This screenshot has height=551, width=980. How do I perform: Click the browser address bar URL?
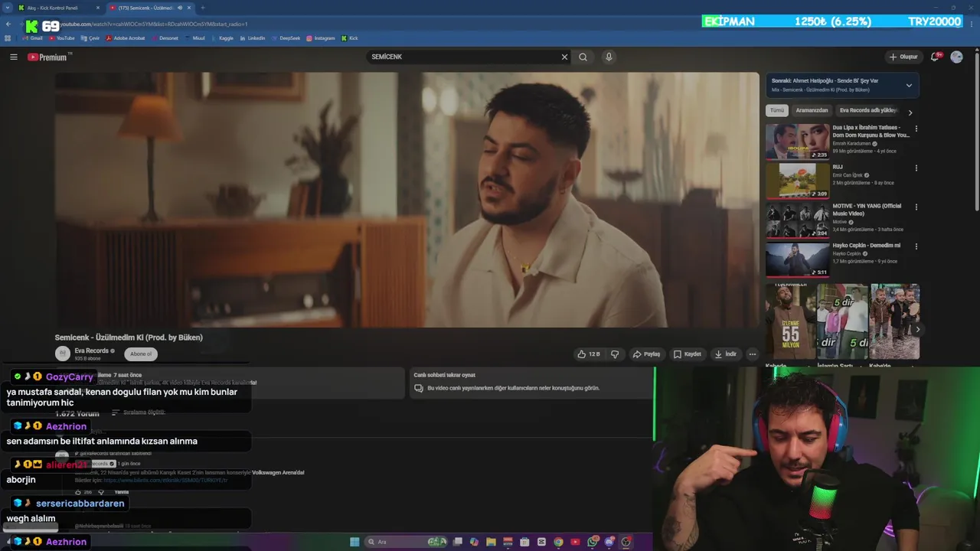pyautogui.click(x=153, y=24)
